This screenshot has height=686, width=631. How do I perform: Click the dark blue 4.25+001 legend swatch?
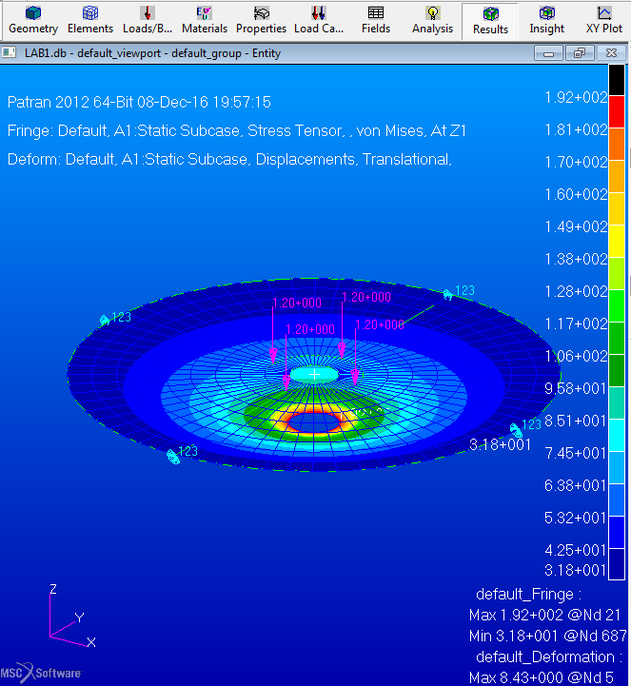pos(617,564)
